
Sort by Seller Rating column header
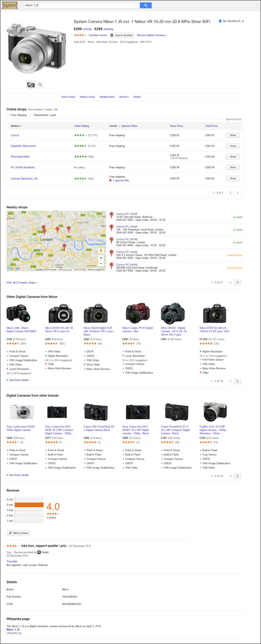(82, 126)
